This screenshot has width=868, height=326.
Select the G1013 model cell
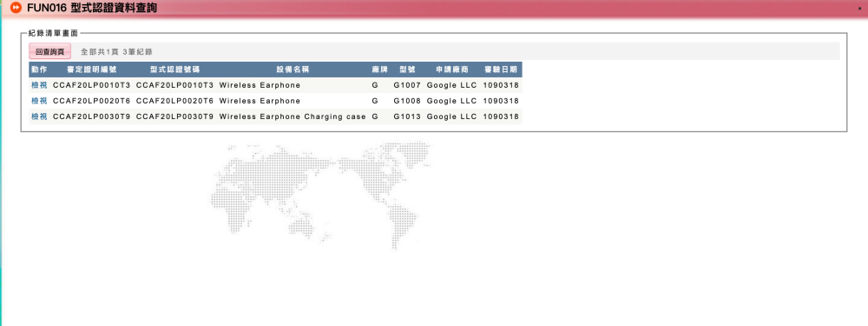[x=407, y=116]
